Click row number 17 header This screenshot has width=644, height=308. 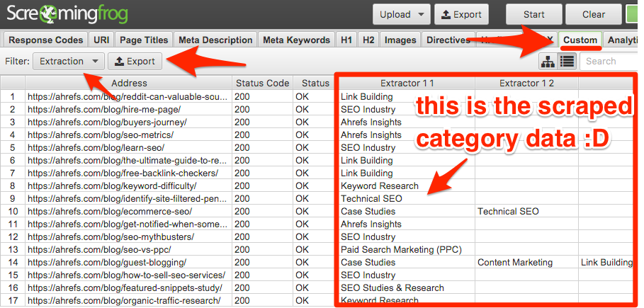click(x=12, y=301)
